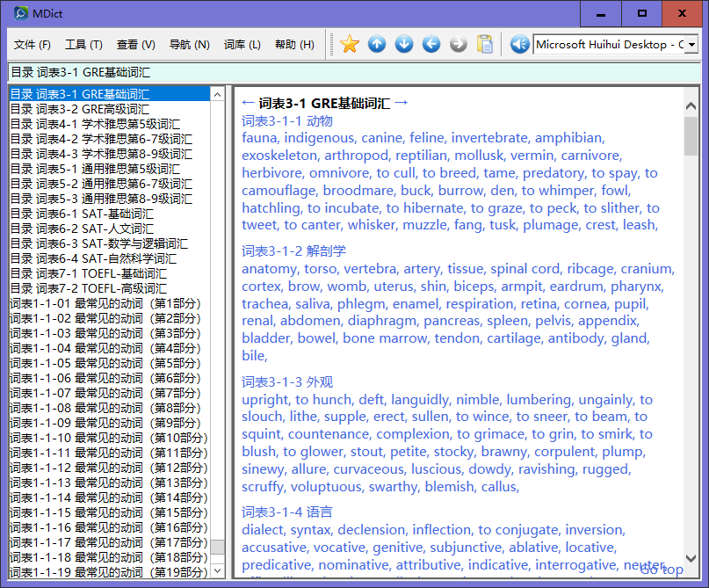Click the speaker pronunciation icon
This screenshot has width=709, height=588.
coord(519,44)
